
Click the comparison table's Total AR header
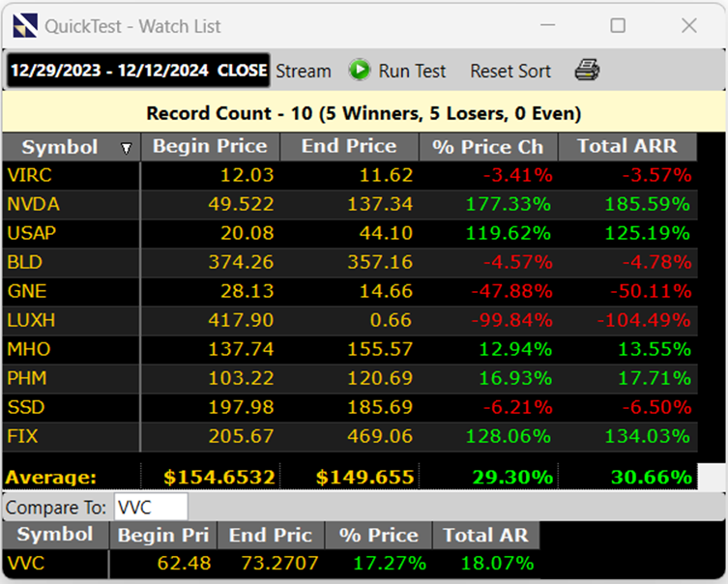(485, 535)
